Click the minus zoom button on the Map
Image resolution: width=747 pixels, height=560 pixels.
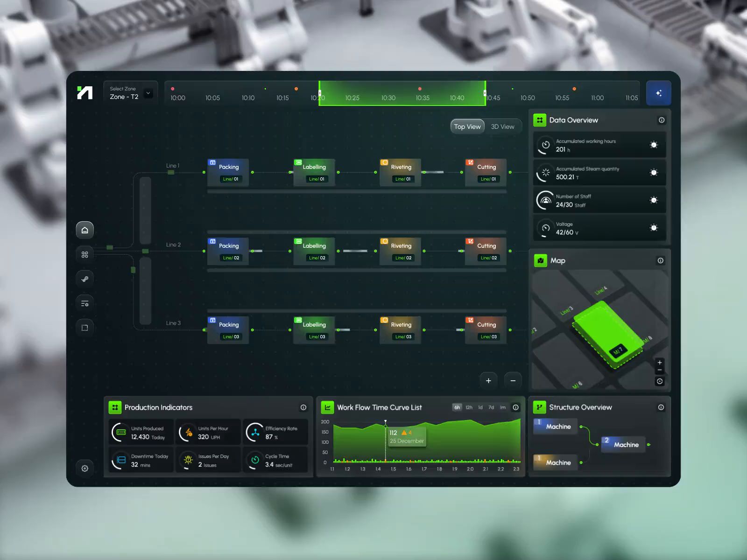coord(659,370)
